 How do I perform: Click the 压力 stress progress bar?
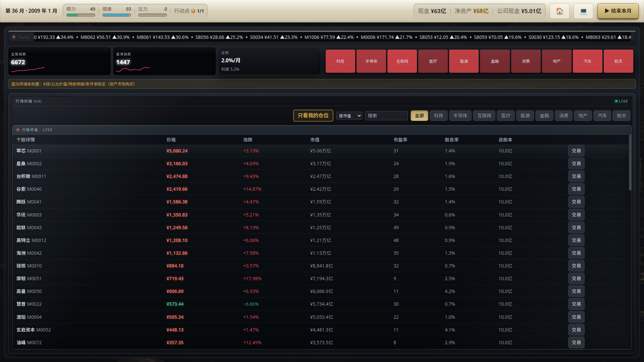click(153, 15)
